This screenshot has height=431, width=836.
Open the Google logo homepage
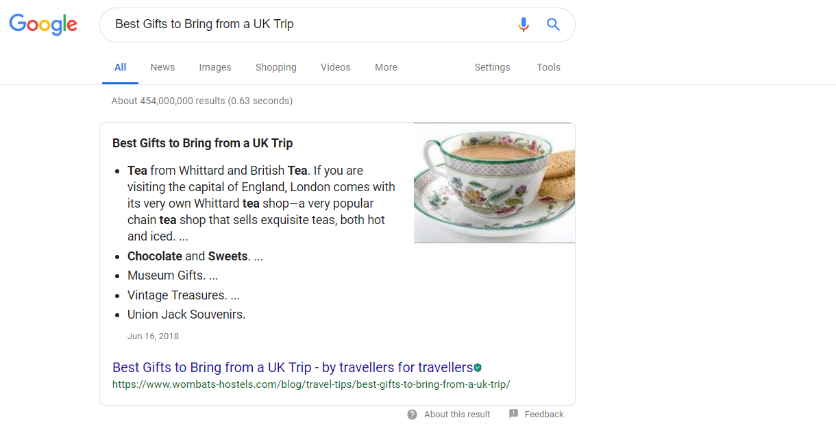(x=43, y=25)
